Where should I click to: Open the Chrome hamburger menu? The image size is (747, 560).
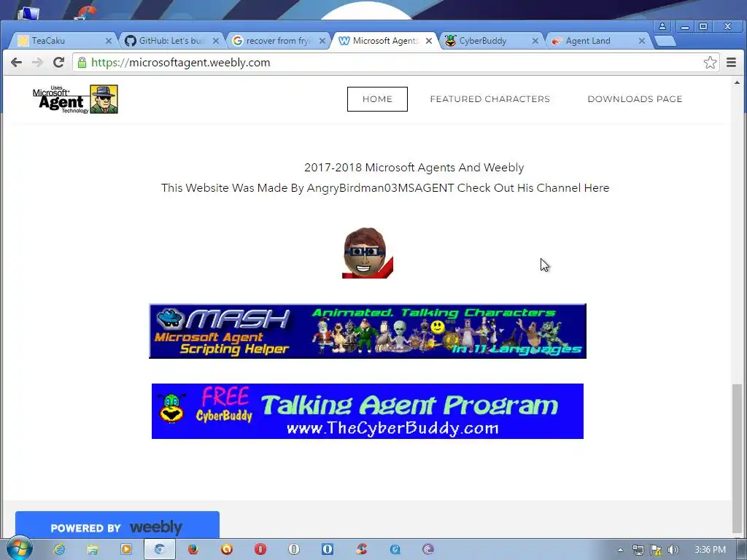tap(731, 63)
